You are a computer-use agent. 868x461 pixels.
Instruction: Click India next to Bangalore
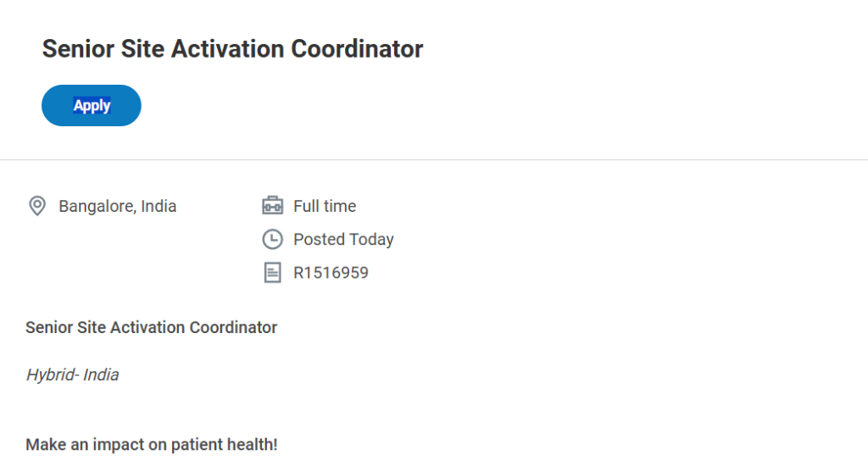[159, 206]
